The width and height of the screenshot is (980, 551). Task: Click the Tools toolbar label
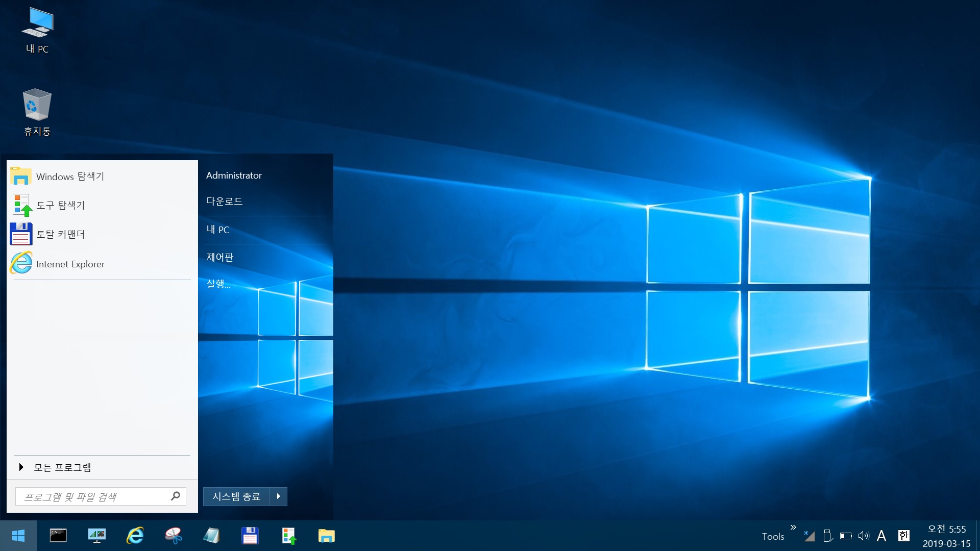[773, 537]
